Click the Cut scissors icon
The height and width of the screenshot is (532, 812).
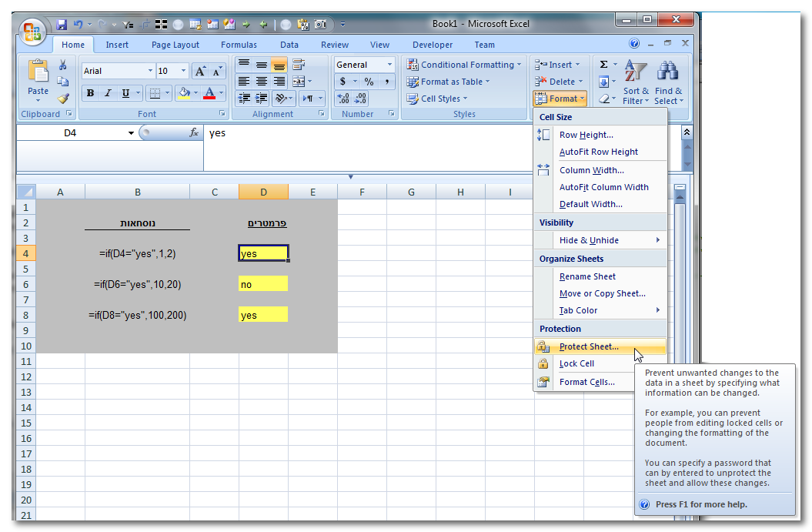click(63, 65)
